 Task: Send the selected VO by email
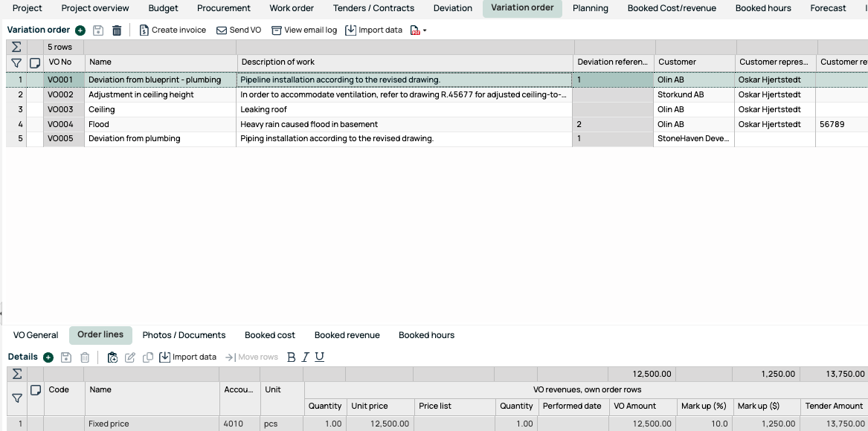pos(239,30)
